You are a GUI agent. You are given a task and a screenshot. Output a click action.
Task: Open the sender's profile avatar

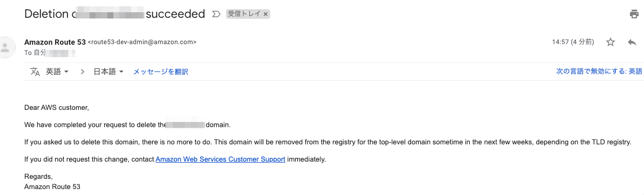5,47
